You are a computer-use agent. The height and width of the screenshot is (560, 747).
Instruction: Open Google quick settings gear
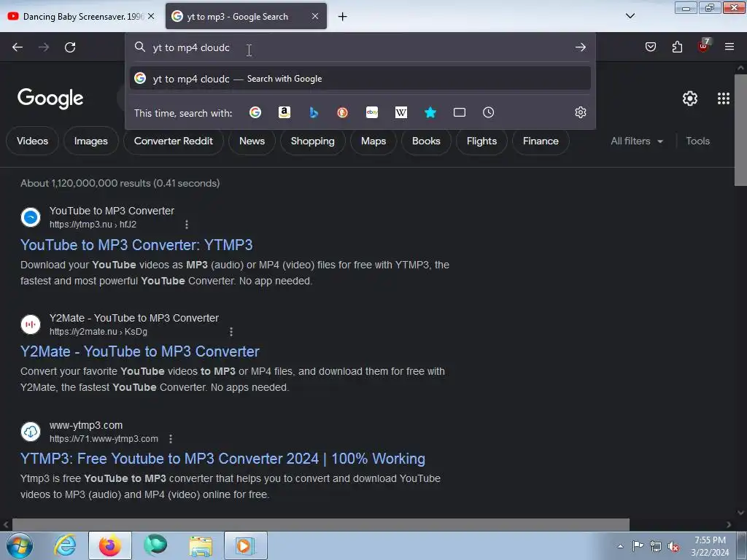(690, 98)
